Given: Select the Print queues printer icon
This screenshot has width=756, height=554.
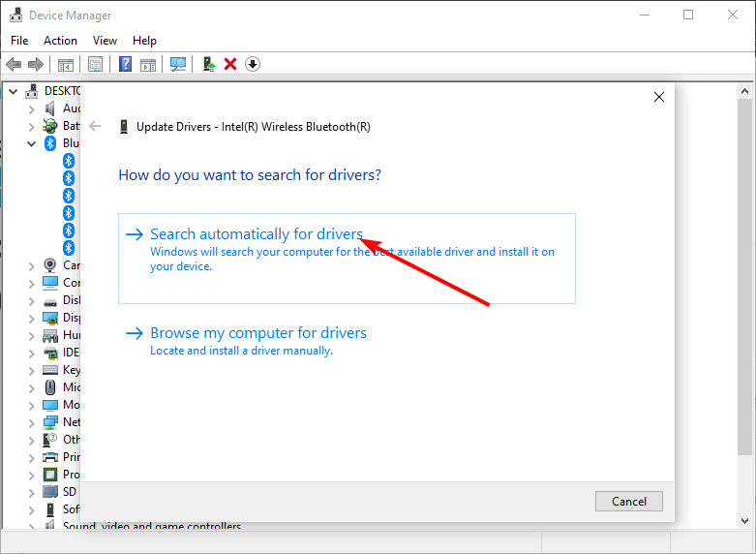Looking at the screenshot, I should 50,457.
